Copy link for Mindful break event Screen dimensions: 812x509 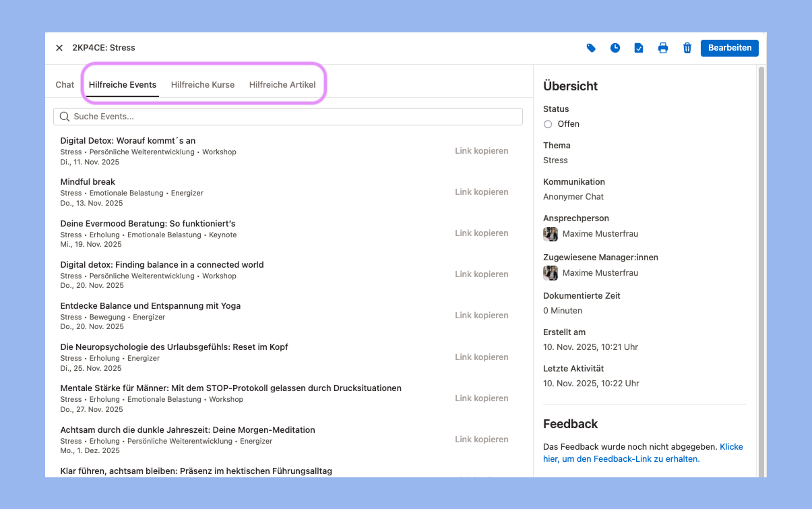click(481, 192)
